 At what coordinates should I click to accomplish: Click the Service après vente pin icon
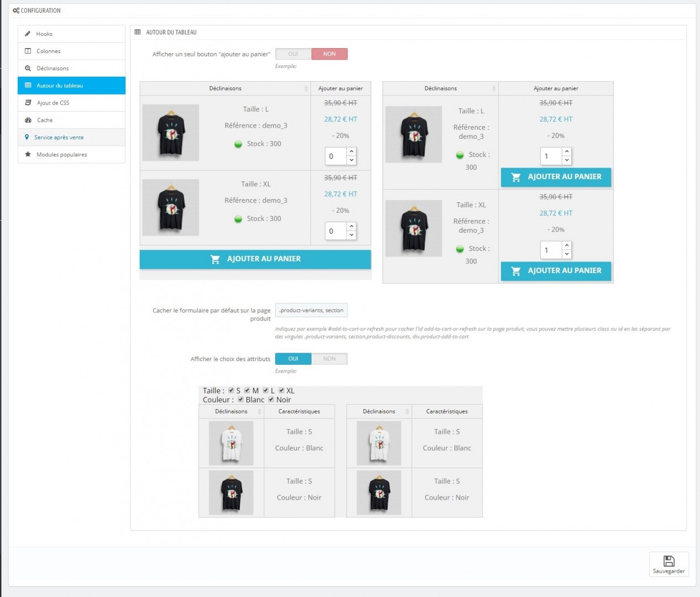click(27, 137)
